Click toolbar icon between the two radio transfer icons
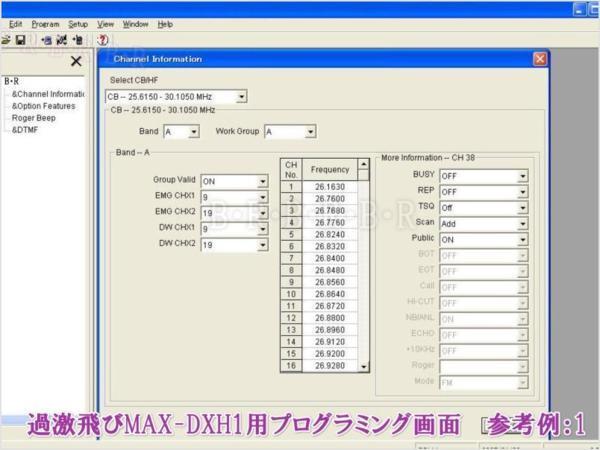Viewport: 600px width, 450px height. [62, 40]
